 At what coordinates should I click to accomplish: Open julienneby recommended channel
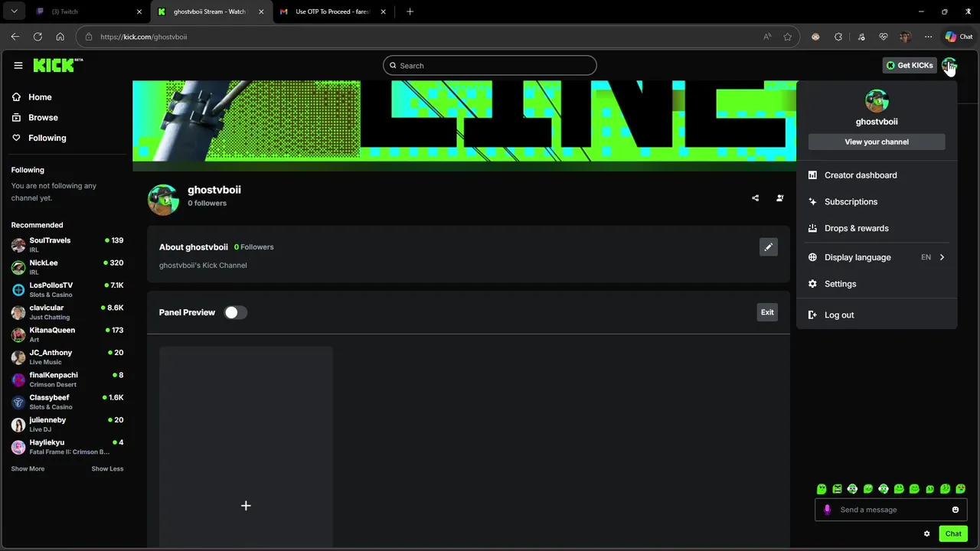pos(67,425)
